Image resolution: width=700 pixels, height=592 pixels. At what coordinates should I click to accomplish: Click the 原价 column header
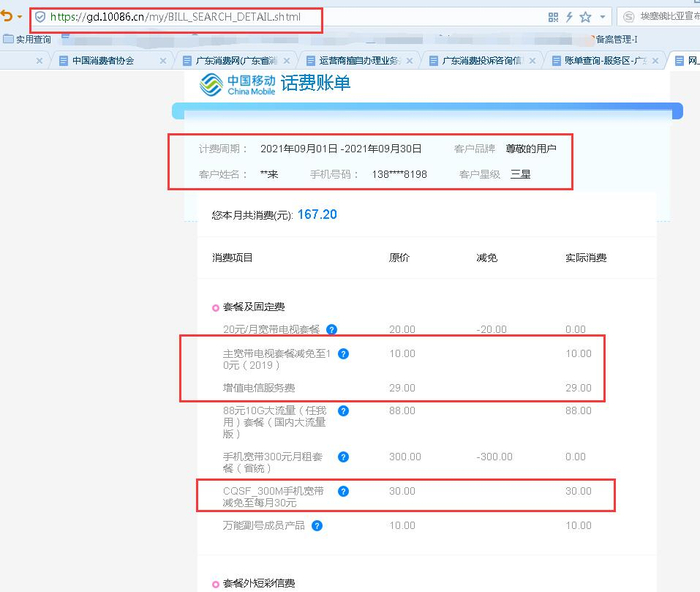pyautogui.click(x=399, y=258)
